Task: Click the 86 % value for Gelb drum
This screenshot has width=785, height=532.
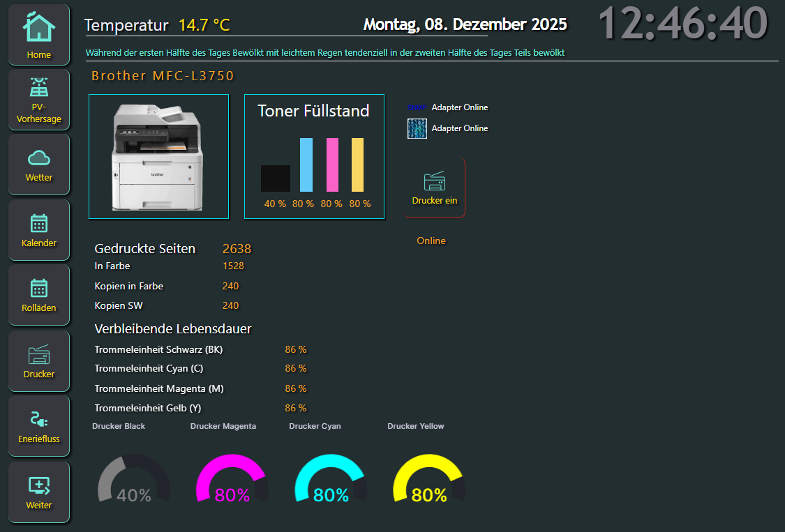Action: tap(296, 408)
